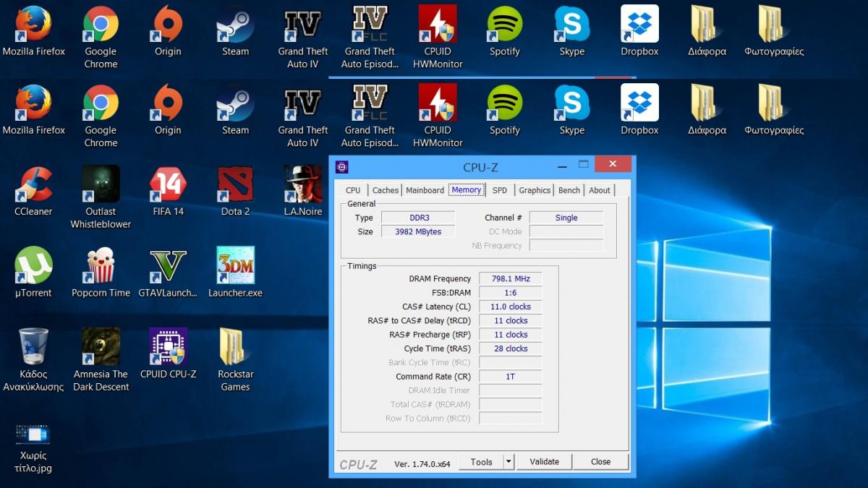Click the CPU-Z title text in title bar
Image resolution: width=868 pixels, height=488 pixels.
(x=480, y=167)
